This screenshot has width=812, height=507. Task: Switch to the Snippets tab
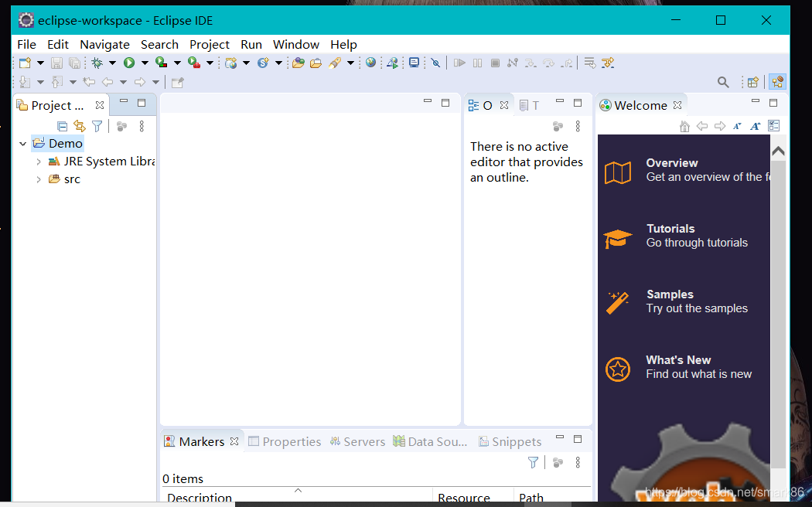tap(510, 442)
